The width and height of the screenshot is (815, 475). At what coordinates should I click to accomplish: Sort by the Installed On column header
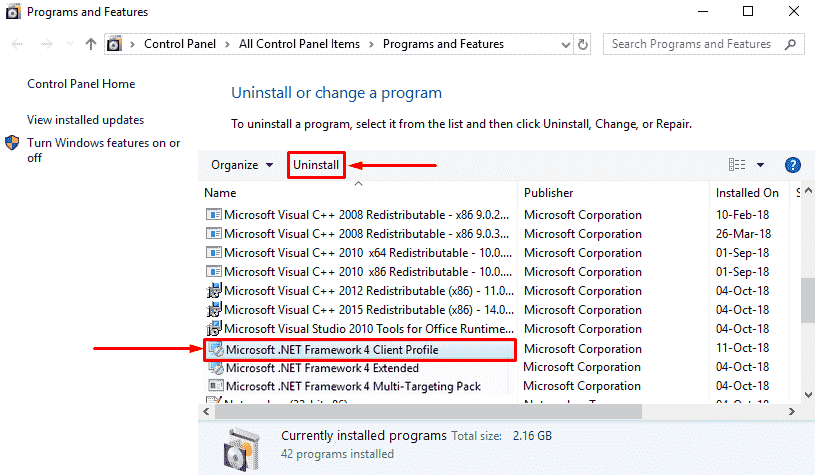(747, 193)
